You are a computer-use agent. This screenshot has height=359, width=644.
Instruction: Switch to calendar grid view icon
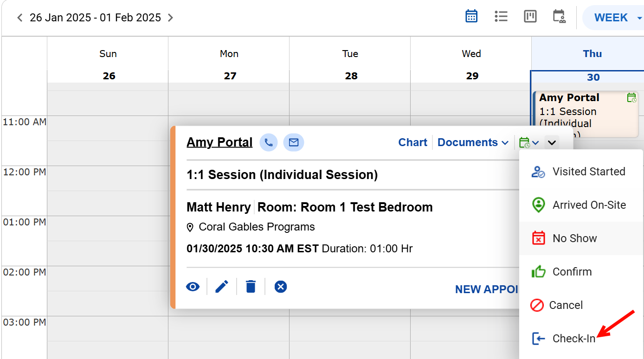[x=471, y=17]
